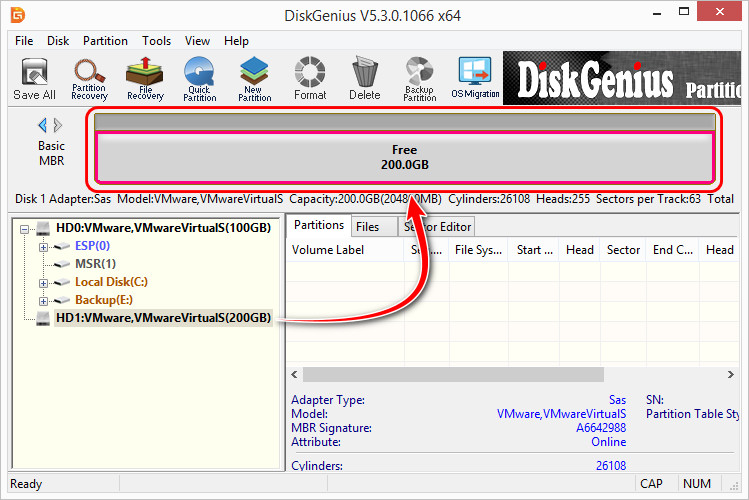Image resolution: width=749 pixels, height=500 pixels.
Task: Click the HD0 disk drive icon
Action: click(43, 228)
